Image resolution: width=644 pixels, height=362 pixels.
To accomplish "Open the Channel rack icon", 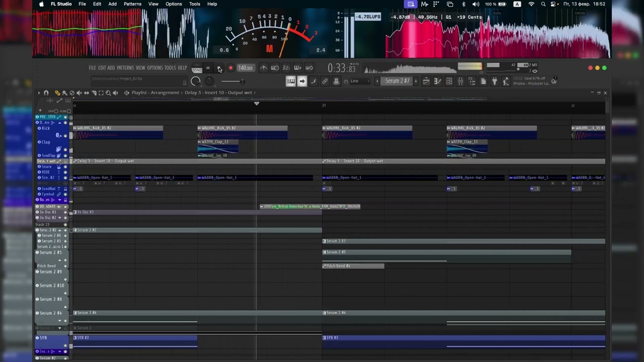I will 449,81.
